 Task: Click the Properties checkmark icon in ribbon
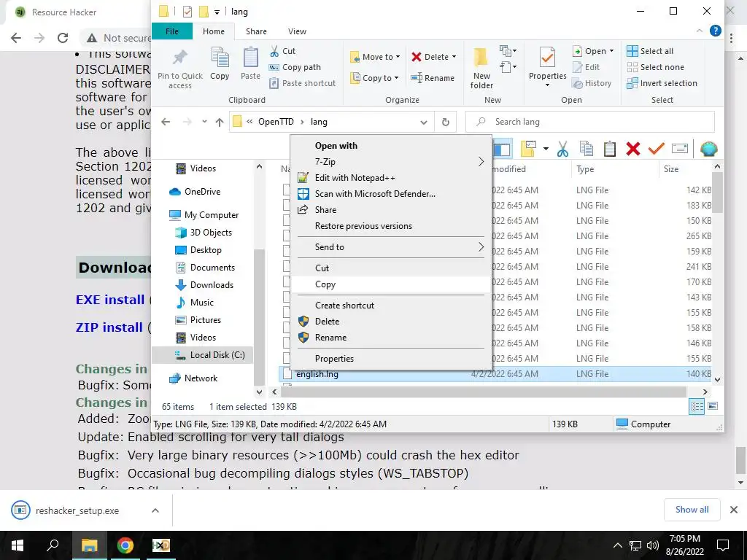pos(547,58)
